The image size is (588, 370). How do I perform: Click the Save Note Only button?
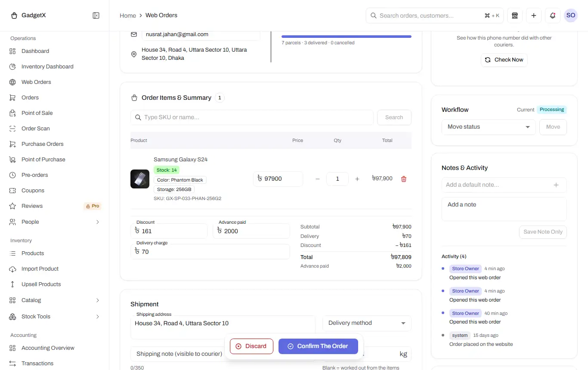[543, 232]
